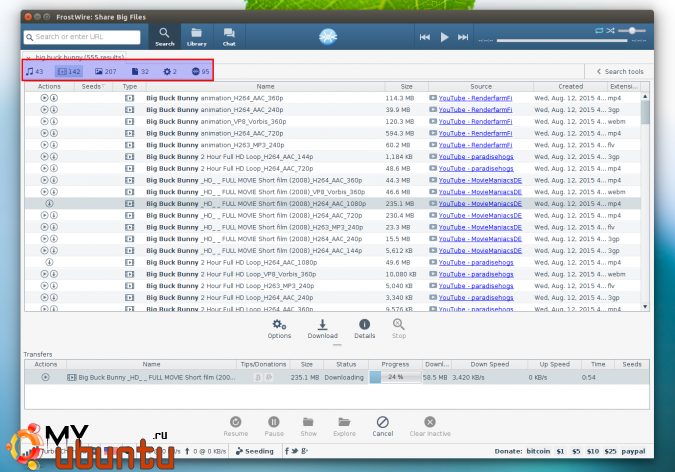Click the round FrostWire logo in the header
The height and width of the screenshot is (472, 675).
(328, 37)
